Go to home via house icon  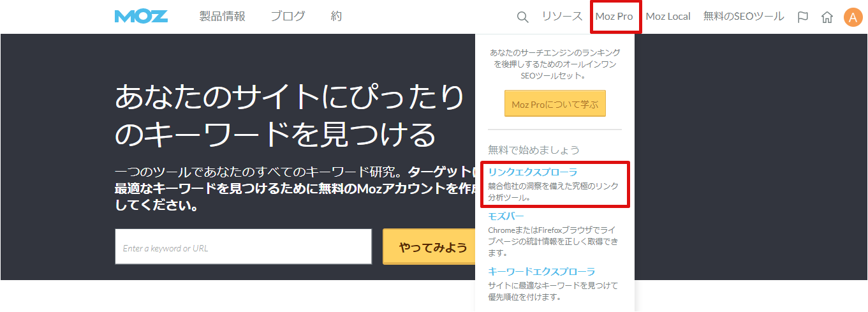click(x=827, y=17)
